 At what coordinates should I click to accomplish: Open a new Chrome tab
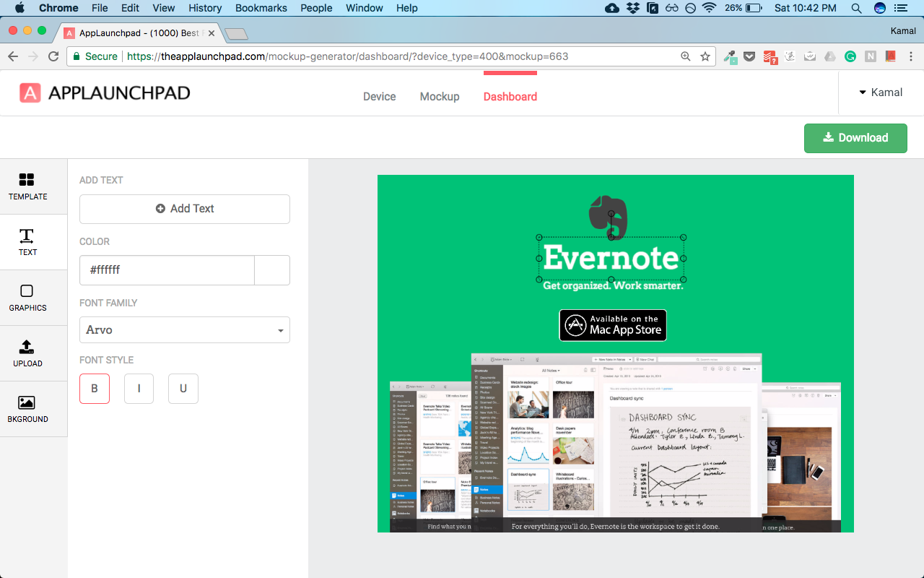[x=236, y=34]
